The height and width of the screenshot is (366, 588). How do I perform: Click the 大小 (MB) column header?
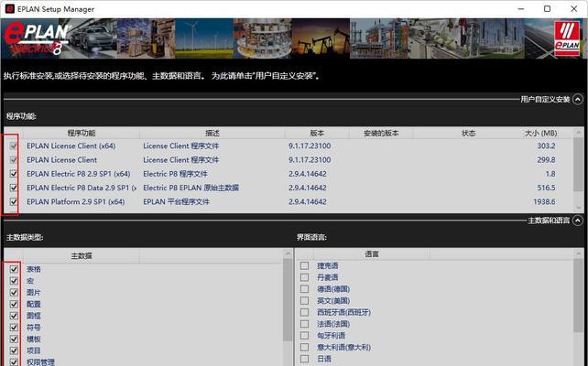click(540, 133)
